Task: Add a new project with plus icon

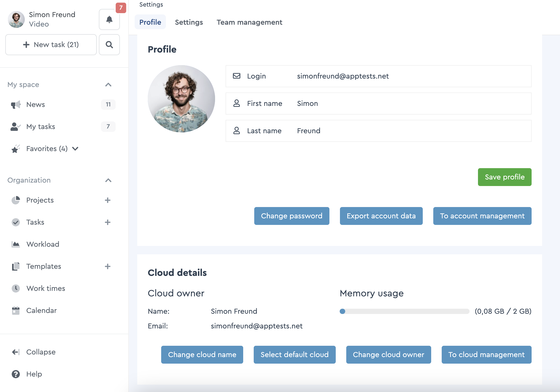Action: (108, 200)
